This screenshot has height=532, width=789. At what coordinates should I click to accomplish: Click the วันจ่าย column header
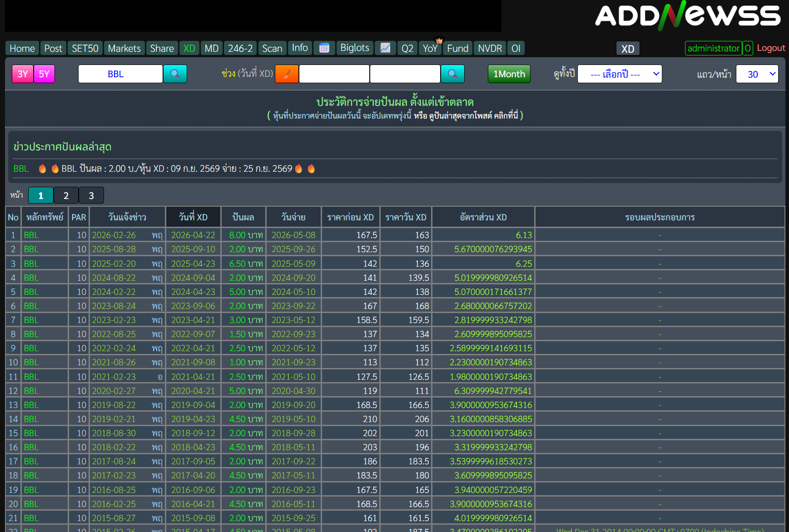coord(293,217)
